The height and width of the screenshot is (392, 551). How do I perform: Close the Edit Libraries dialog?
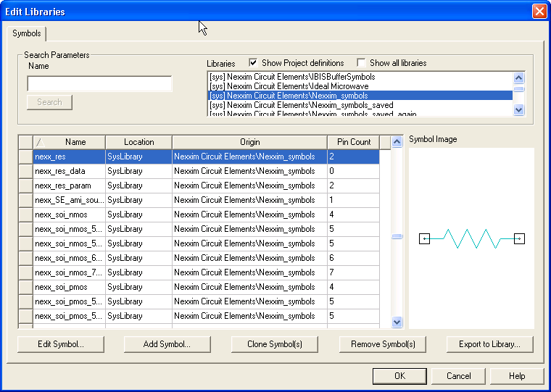point(539,12)
